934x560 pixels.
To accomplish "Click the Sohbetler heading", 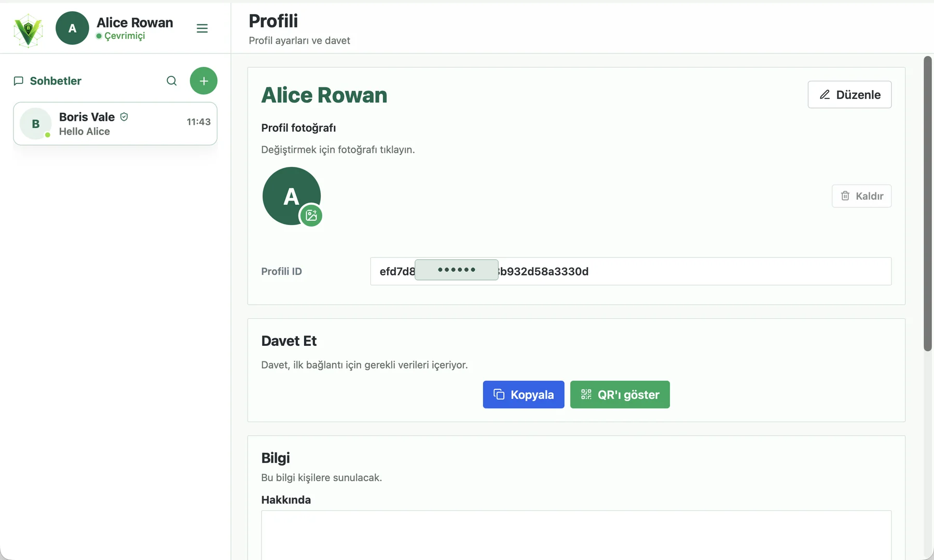I will coord(56,81).
